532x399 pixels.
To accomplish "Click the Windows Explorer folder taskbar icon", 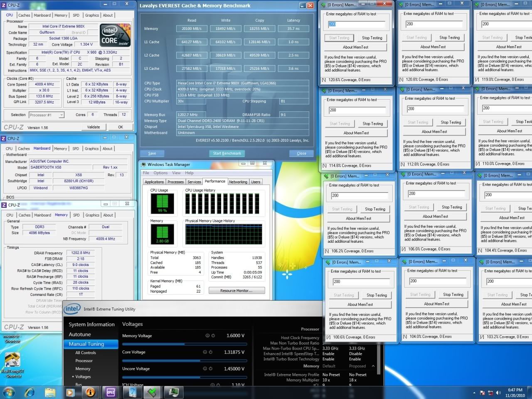I will [50, 392].
